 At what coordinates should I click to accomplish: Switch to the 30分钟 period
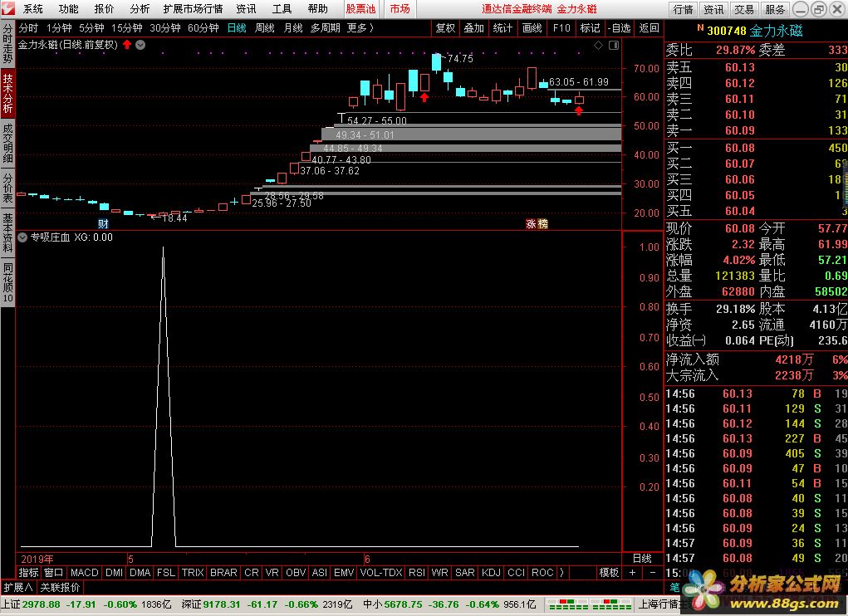pyautogui.click(x=165, y=27)
